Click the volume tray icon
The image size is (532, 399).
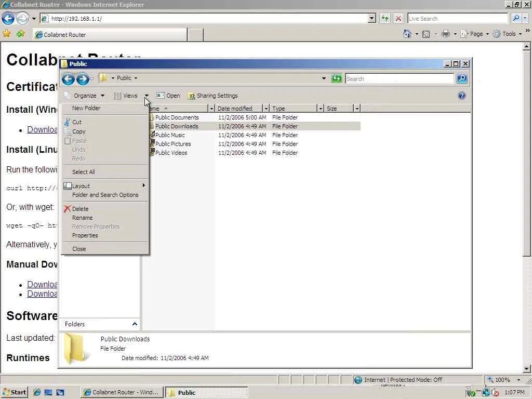[495, 393]
